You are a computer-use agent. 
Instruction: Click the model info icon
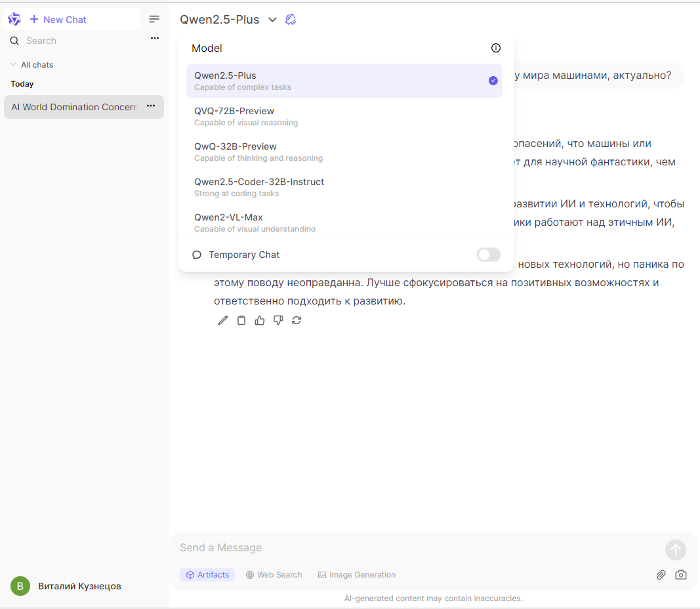coord(495,48)
